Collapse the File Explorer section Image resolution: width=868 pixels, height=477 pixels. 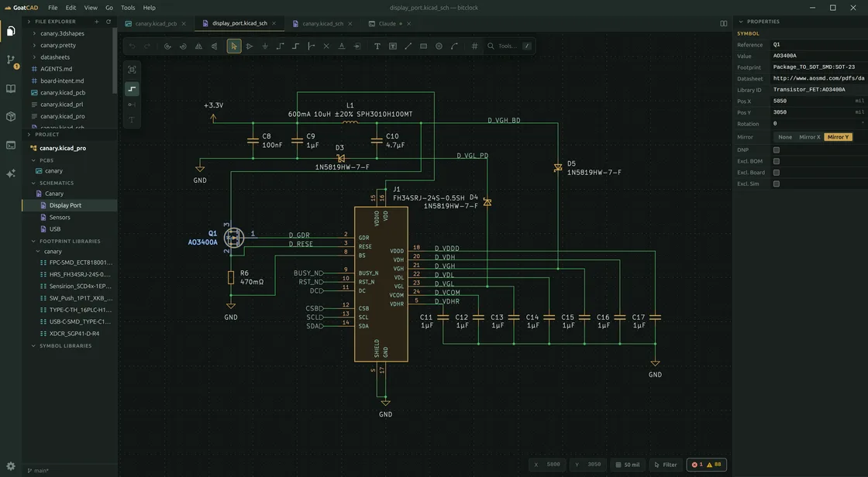click(x=29, y=22)
